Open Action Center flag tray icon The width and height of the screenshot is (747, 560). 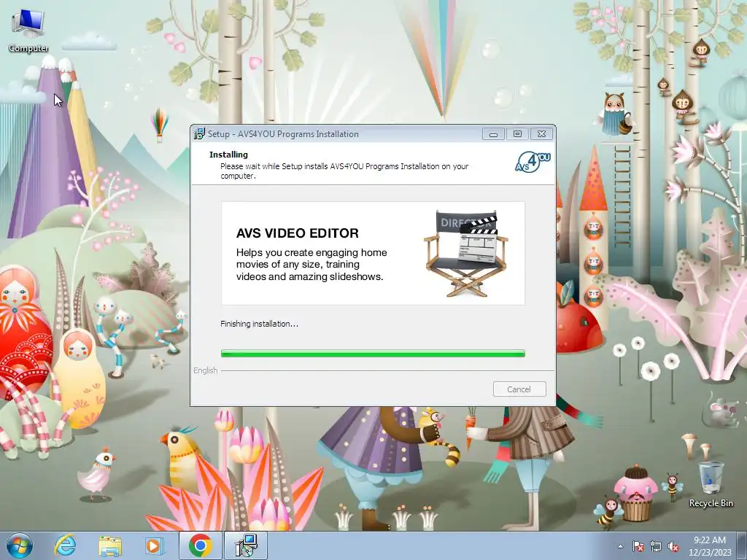(638, 546)
